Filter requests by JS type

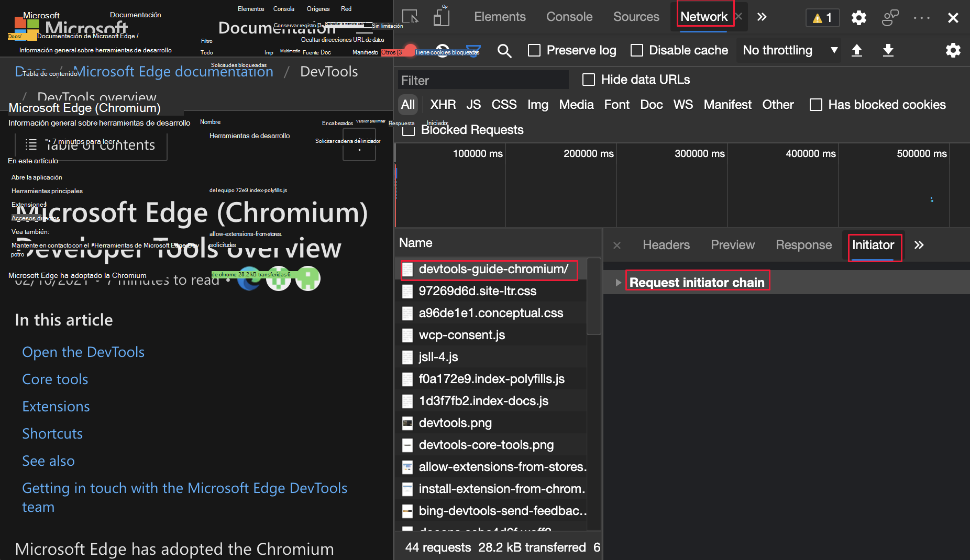point(473,105)
